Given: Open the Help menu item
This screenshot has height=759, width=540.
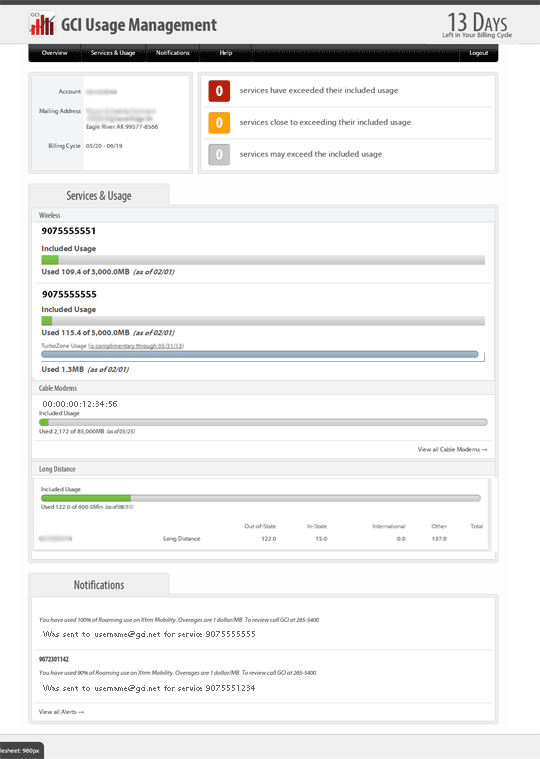Looking at the screenshot, I should click(x=226, y=53).
